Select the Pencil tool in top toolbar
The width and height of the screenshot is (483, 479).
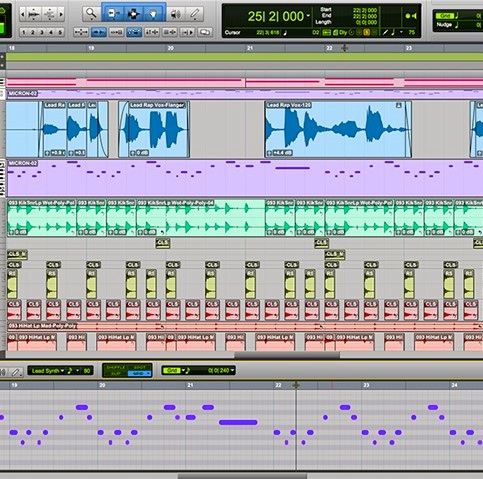pos(195,14)
